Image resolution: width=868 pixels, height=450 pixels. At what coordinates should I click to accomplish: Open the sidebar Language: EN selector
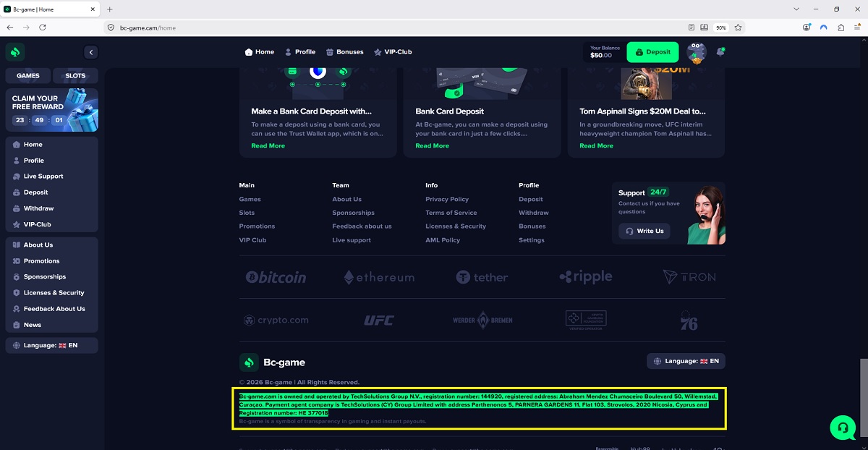(x=51, y=346)
